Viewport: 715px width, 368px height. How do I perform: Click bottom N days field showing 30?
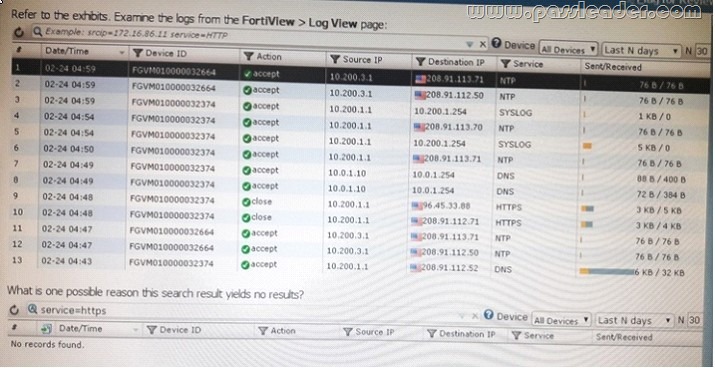tap(694, 320)
